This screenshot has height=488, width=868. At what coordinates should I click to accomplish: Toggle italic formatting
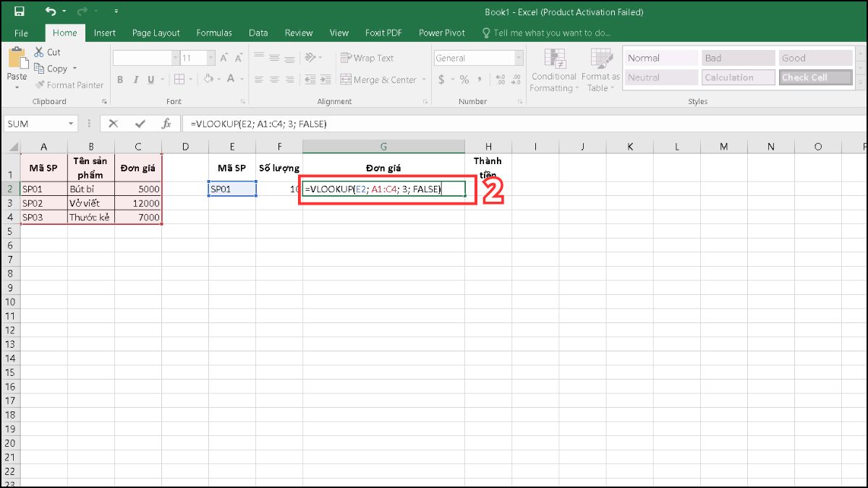tap(136, 80)
